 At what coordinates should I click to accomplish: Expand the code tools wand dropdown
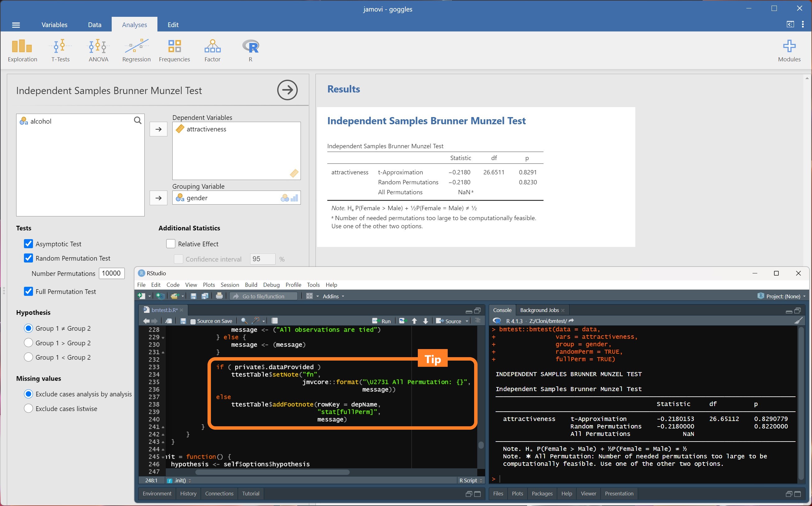click(264, 321)
